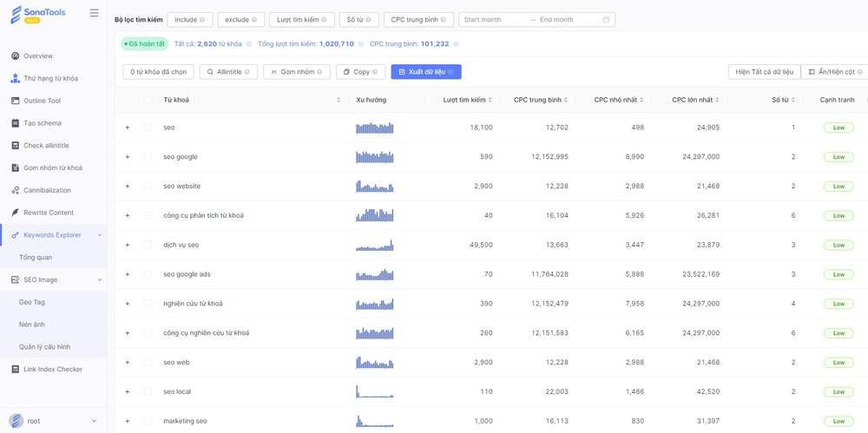This screenshot has width=868, height=433.
Task: Open Số từ filter
Action: pyautogui.click(x=358, y=19)
